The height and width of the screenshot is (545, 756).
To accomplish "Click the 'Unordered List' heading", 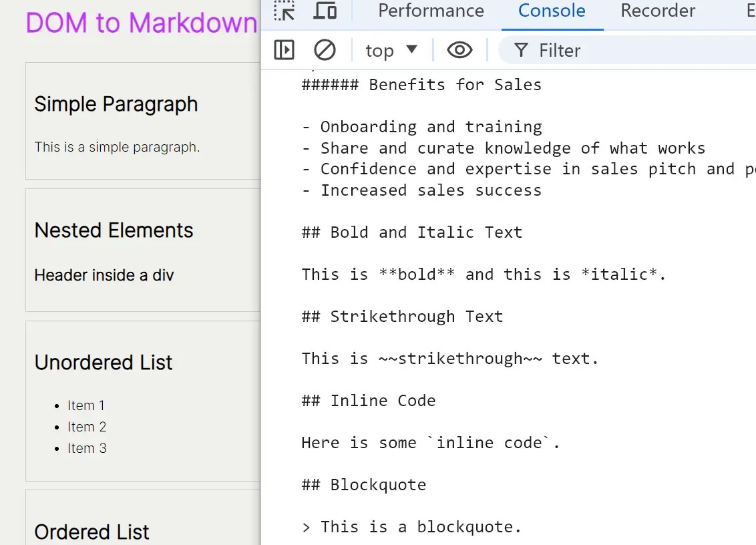I will pyautogui.click(x=103, y=362).
